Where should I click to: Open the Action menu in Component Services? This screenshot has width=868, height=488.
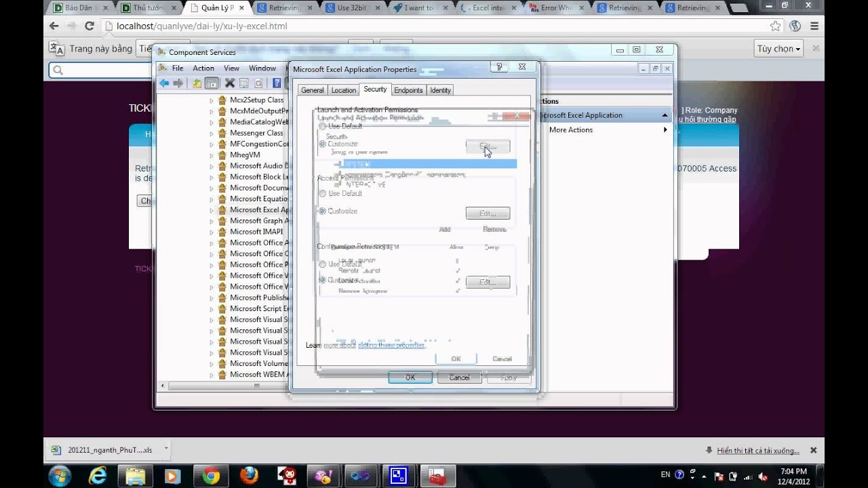tap(203, 68)
